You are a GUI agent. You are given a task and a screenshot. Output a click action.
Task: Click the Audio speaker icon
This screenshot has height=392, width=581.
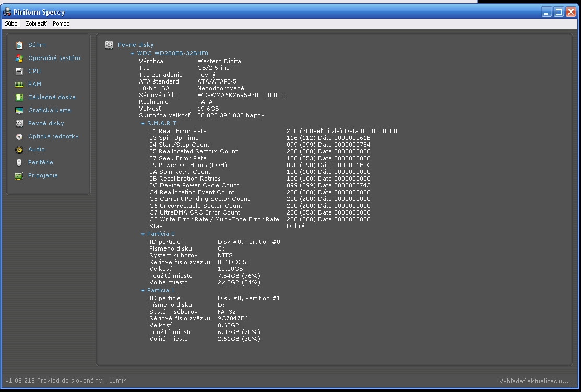pyautogui.click(x=19, y=150)
